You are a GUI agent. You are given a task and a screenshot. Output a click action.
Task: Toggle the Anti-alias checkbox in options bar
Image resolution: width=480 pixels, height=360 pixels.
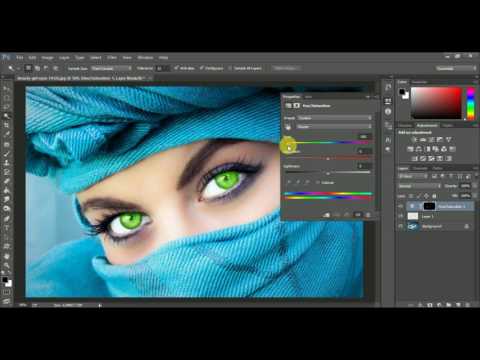tap(176, 68)
